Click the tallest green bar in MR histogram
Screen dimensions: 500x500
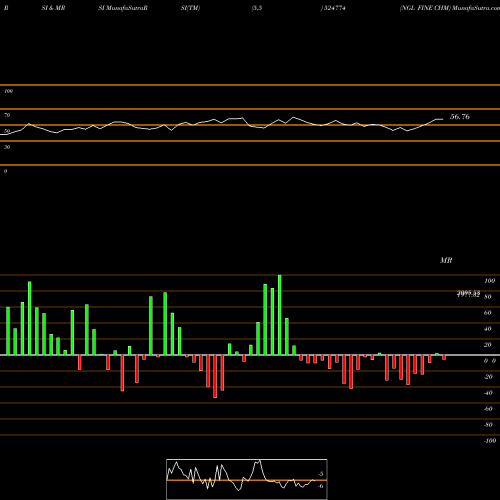point(279,315)
